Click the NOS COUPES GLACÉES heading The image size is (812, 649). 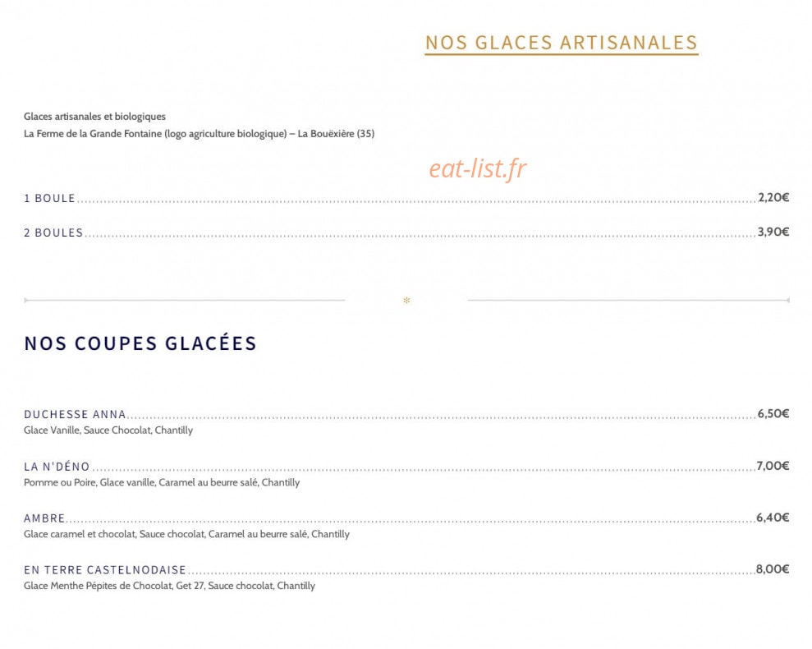point(140,343)
